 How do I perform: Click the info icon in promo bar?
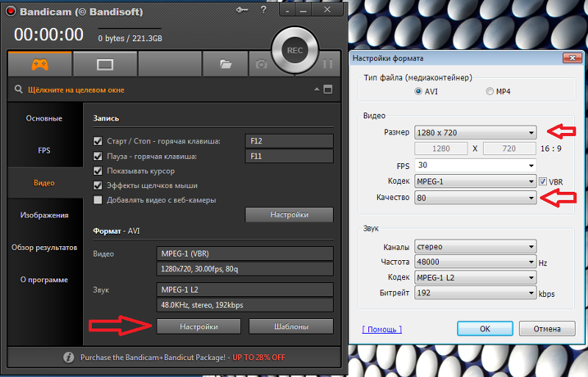68,357
